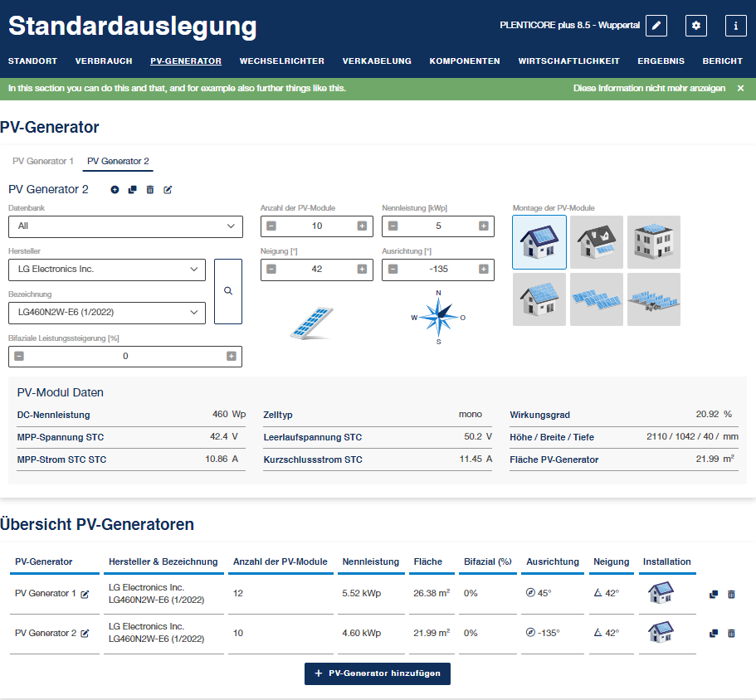Click the Anzahl der PV-Module value 10 field
This screenshot has height=700, width=756.
(317, 226)
